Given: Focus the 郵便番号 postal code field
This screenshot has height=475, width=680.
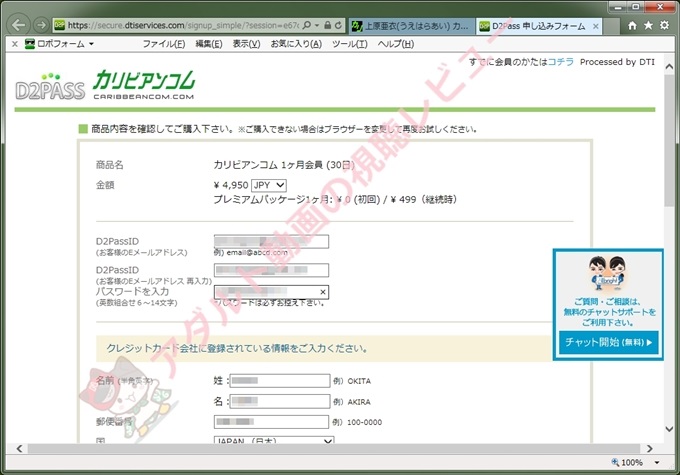Looking at the screenshot, I should pos(271,422).
